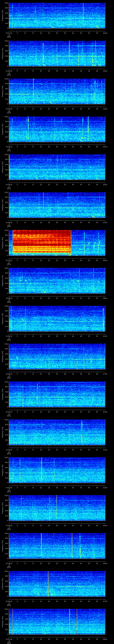This screenshot has height=644, width=114.
Task: Click the "16:31:00" start time label
Action: [9, 33]
